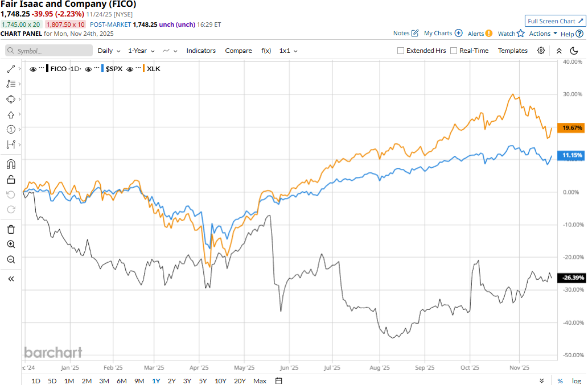Image resolution: width=588 pixels, height=385 pixels.
Task: Switch to dark mode moon icon
Action: [x=574, y=51]
